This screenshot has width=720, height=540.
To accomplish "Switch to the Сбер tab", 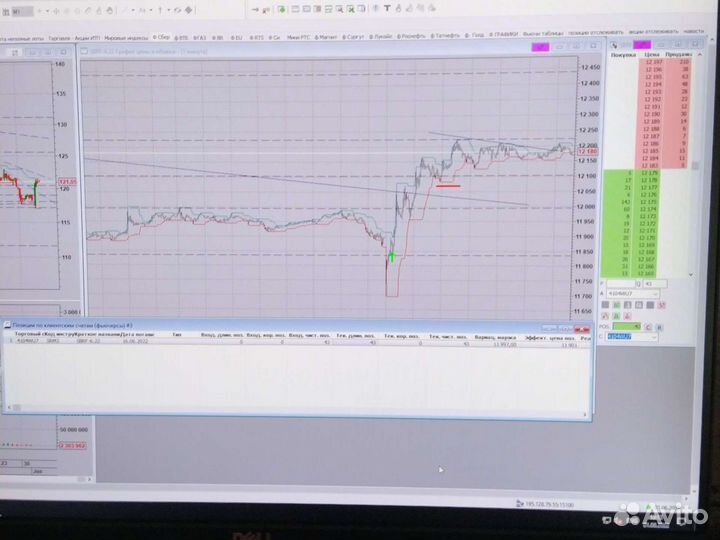I will coord(161,37).
